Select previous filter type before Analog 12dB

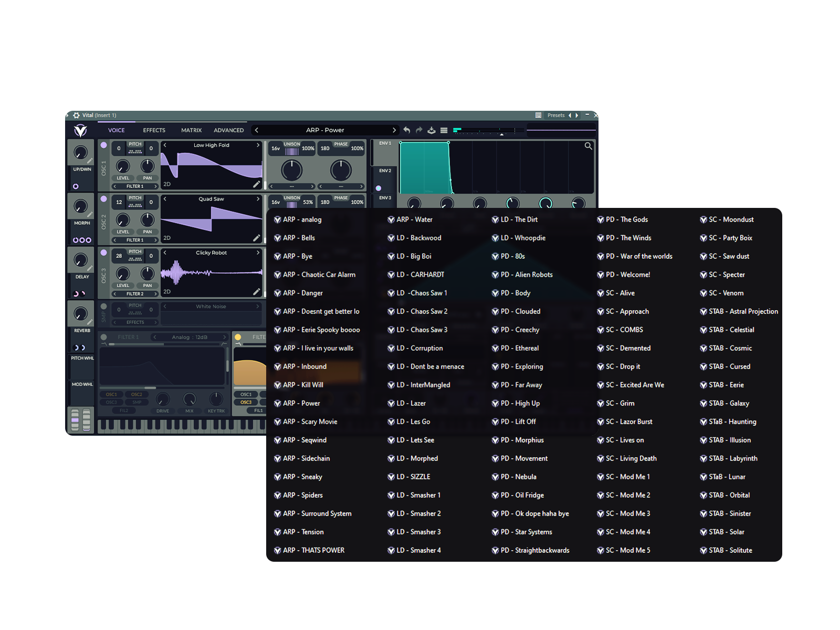pyautogui.click(x=155, y=337)
